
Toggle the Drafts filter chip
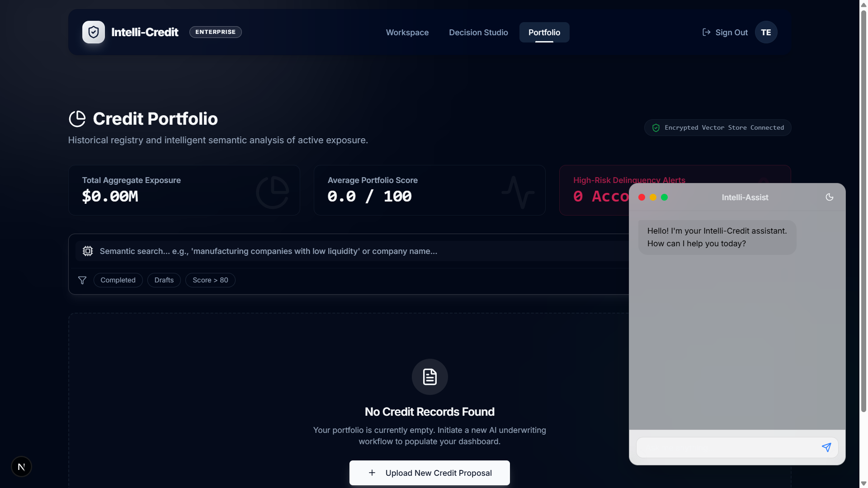pos(164,280)
